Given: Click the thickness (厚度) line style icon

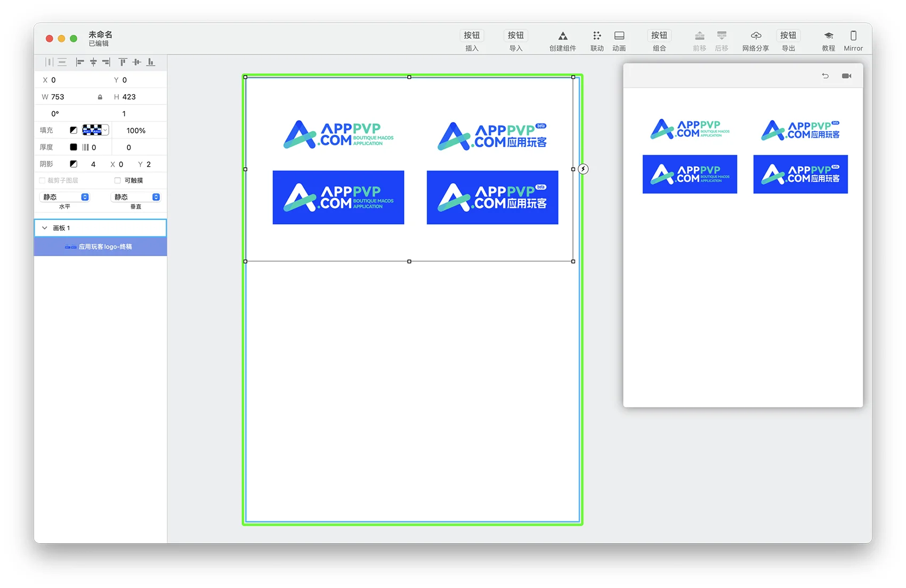Looking at the screenshot, I should coord(85,147).
